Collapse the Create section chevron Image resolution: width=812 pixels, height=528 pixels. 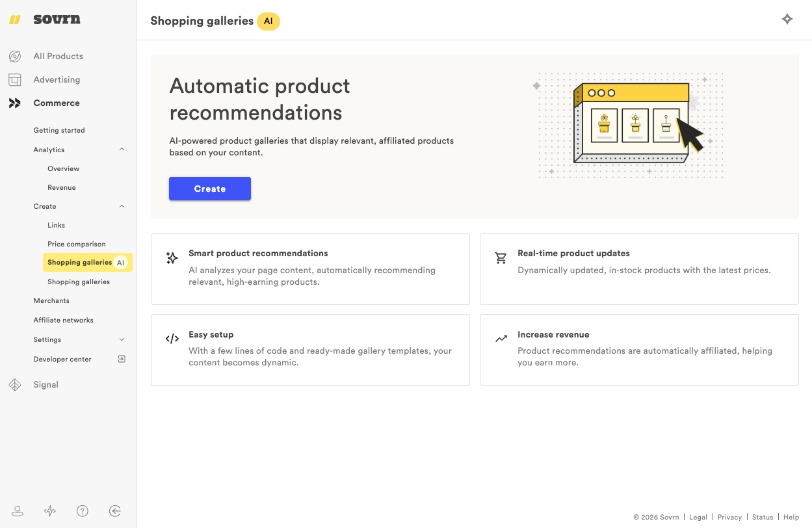[x=122, y=205]
